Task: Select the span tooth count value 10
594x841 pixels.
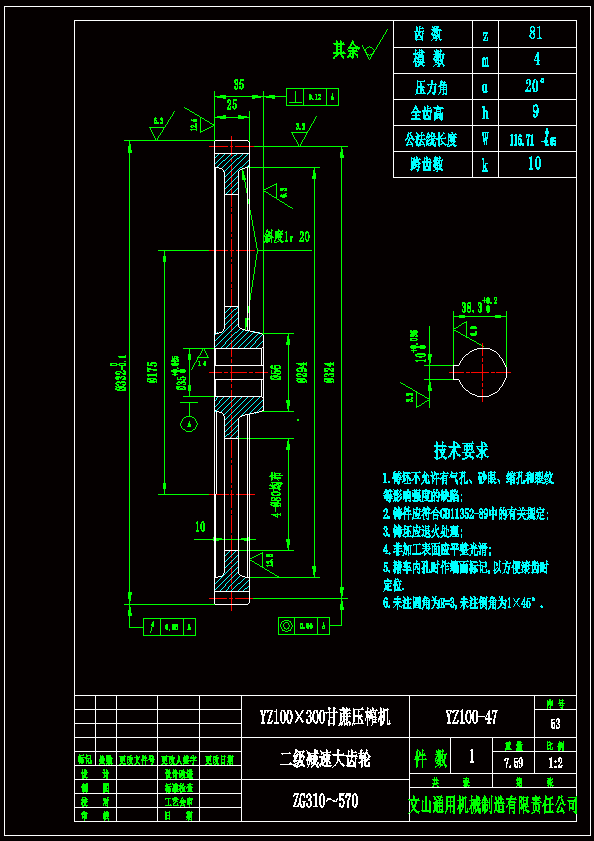Action: point(534,163)
